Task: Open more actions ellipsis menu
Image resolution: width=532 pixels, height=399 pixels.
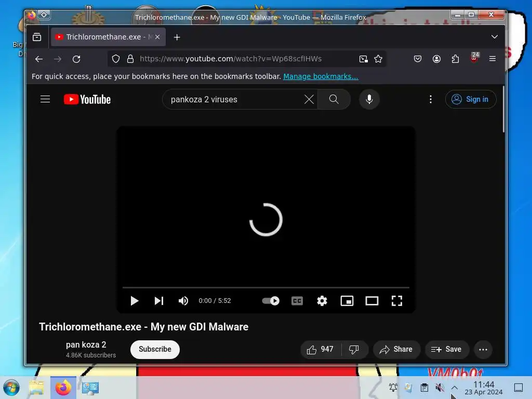Action: coord(483,350)
